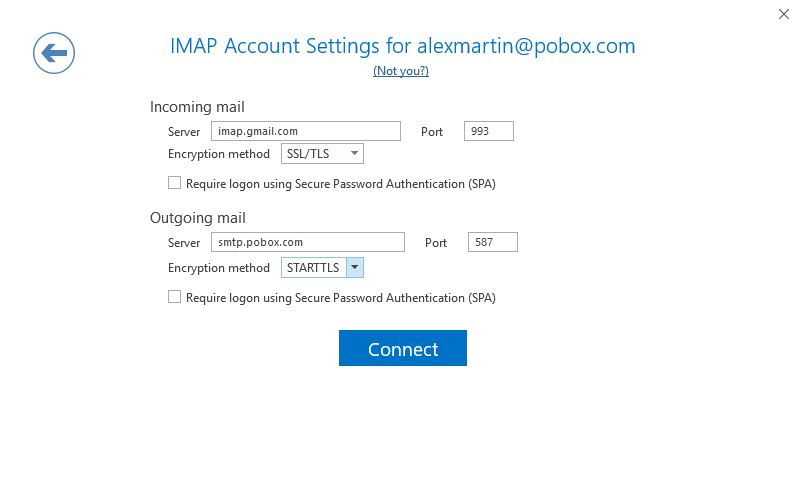Open outgoing STARTTLS encryption method dropdown
The height and width of the screenshot is (477, 807).
coord(322,268)
